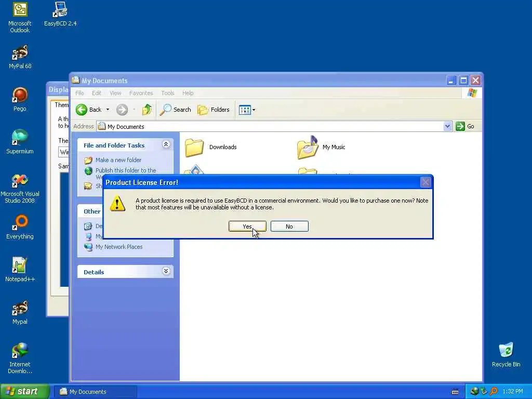Toggle the Folders pane button
Viewport: 532px width, 399px height.
click(214, 110)
